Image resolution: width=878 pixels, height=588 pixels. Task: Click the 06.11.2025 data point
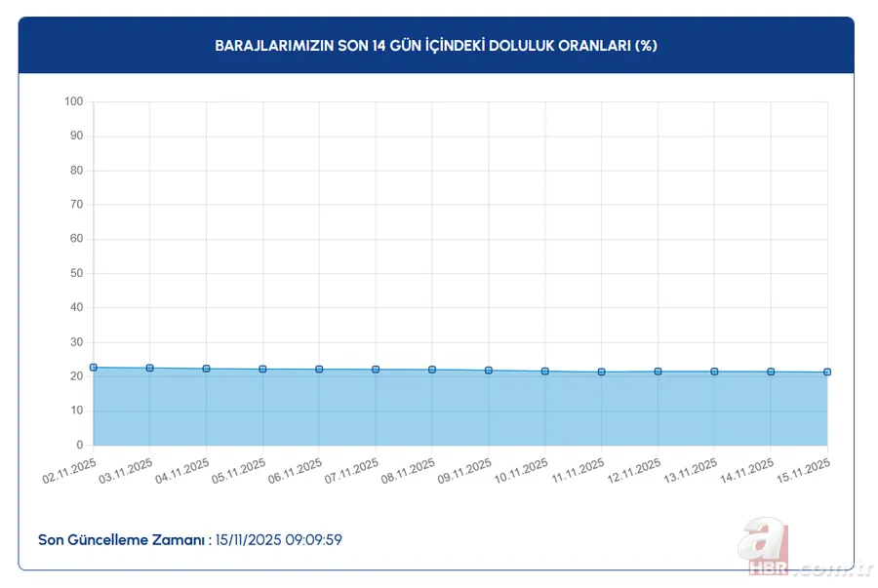[x=319, y=370]
